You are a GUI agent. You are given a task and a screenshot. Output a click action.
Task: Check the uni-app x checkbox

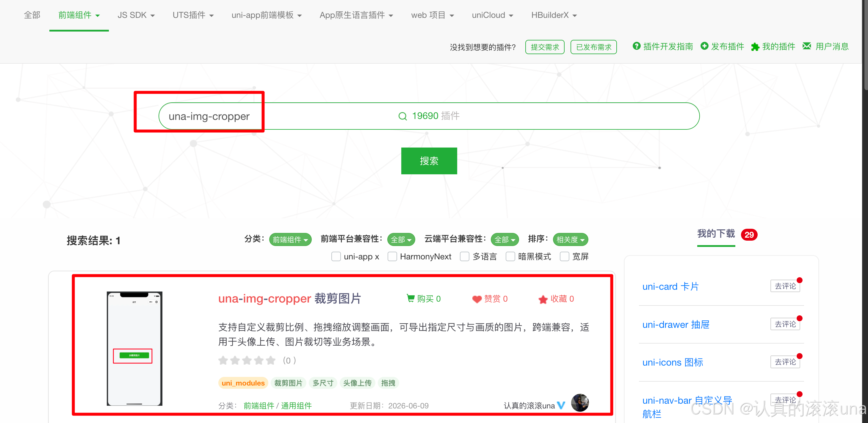pos(336,256)
